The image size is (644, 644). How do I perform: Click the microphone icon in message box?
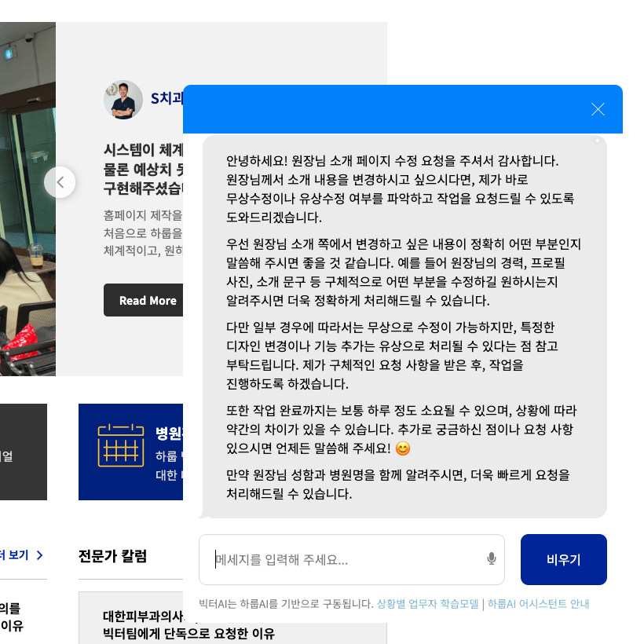click(491, 559)
